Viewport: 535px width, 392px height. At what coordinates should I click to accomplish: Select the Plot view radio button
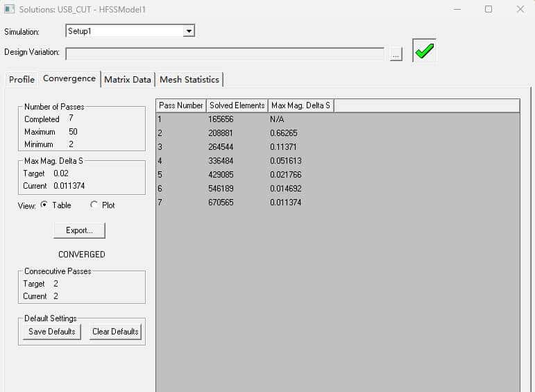click(x=94, y=205)
